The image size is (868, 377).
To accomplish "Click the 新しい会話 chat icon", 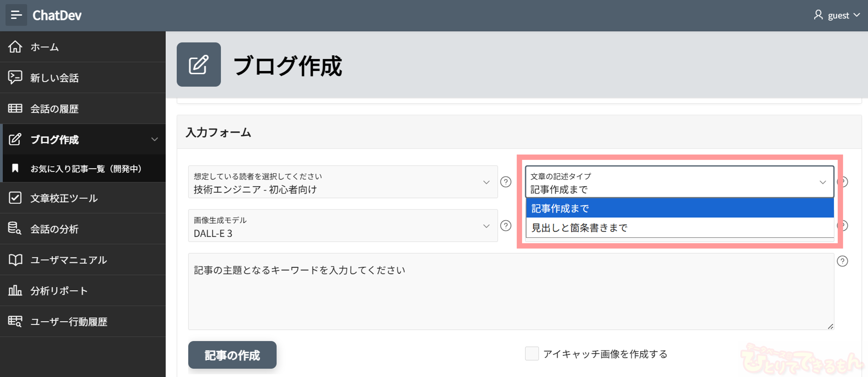I will [15, 78].
